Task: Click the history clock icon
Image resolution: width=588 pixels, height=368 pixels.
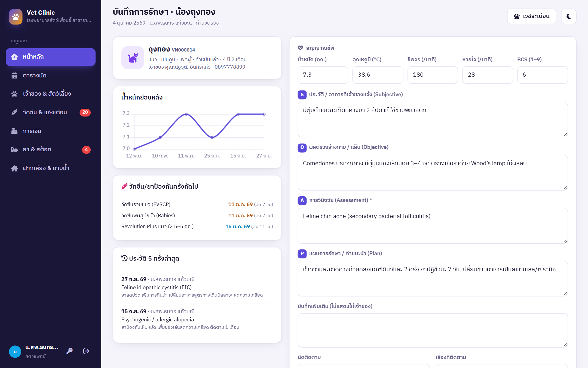Action: [124, 258]
